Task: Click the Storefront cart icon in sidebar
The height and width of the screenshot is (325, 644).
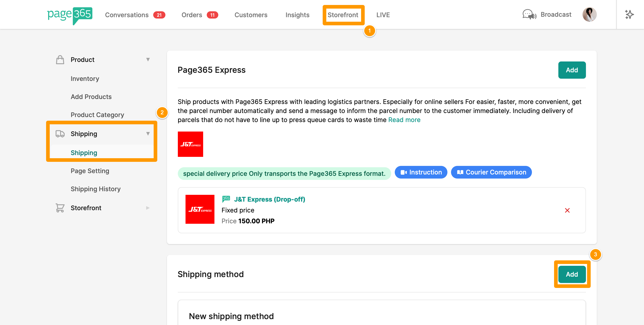Action: (x=60, y=208)
